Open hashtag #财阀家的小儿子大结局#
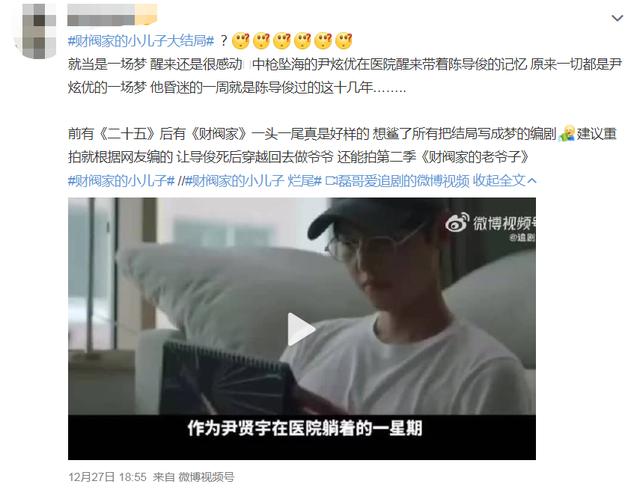This screenshot has width=640, height=493. pyautogui.click(x=141, y=41)
